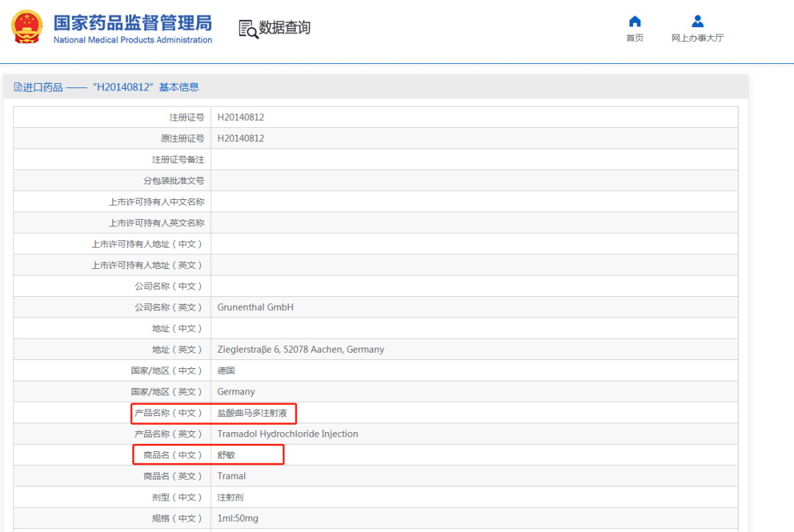Click the 国家/地区（英文）label
Screen dimensions: 794x532
click(x=167, y=392)
